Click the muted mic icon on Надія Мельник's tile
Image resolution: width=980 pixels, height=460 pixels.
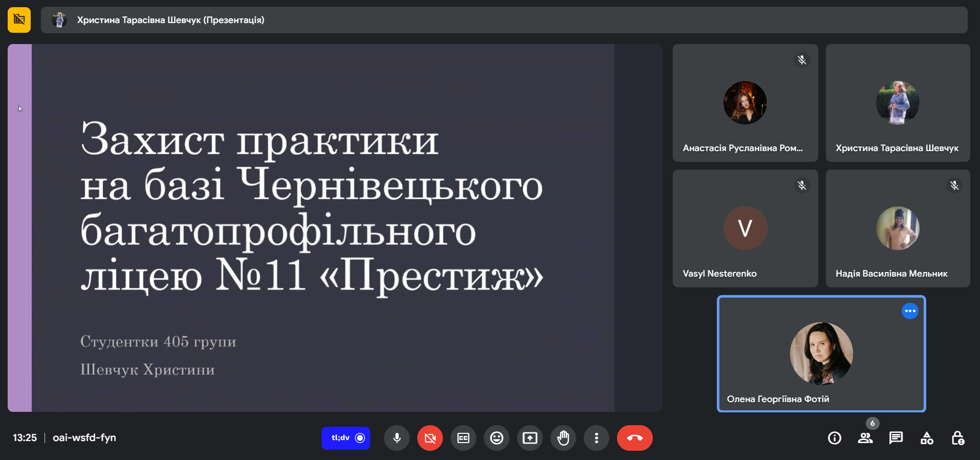tap(954, 185)
